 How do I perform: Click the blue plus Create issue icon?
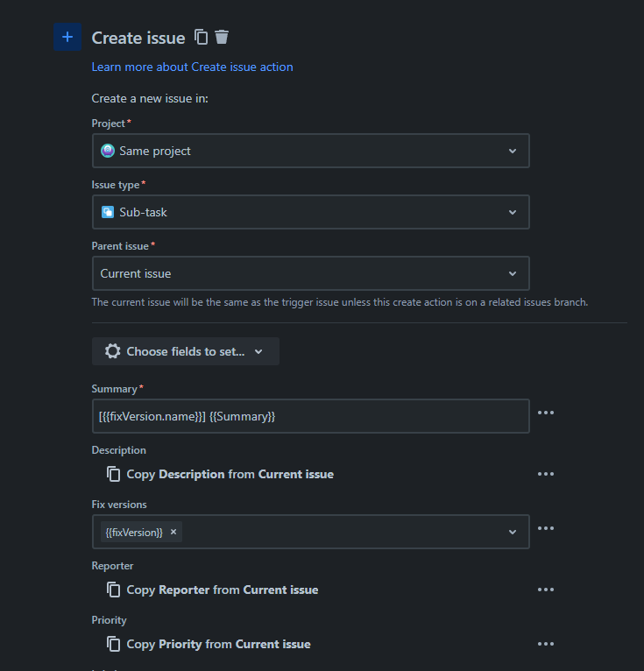coord(67,37)
